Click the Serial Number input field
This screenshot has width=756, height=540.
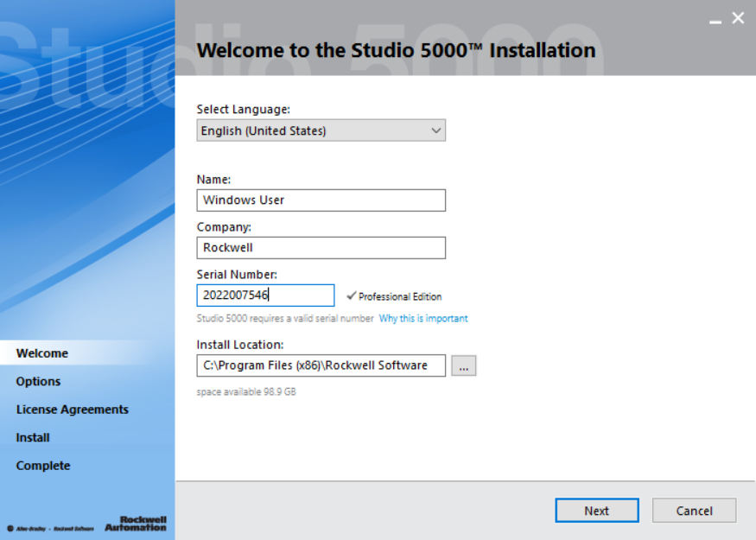click(x=265, y=295)
